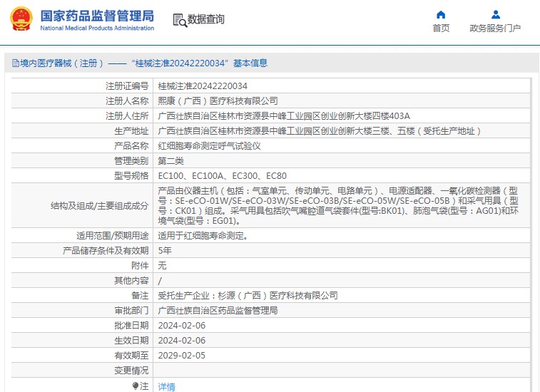This screenshot has height=392, width=540.
Task: Click the 产品储存条件及有效期 label
Action: point(106,251)
